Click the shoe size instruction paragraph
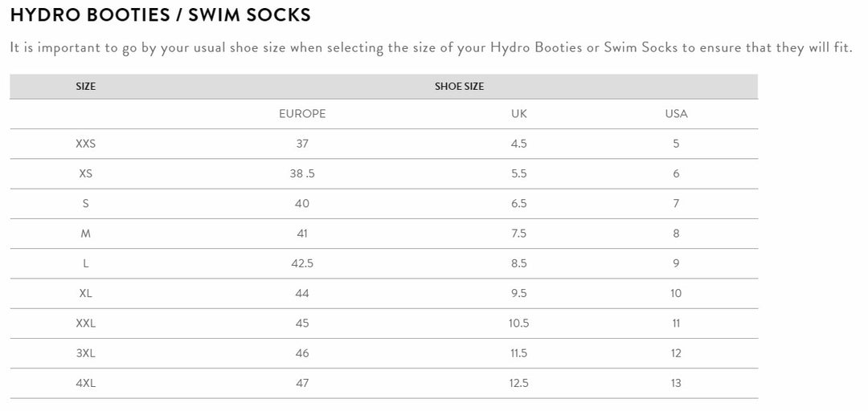This screenshot has width=868, height=411. [431, 47]
